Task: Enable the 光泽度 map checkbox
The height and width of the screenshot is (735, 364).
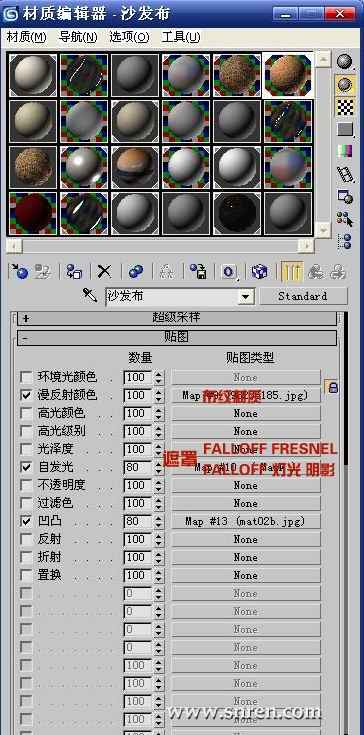Action: point(26,449)
